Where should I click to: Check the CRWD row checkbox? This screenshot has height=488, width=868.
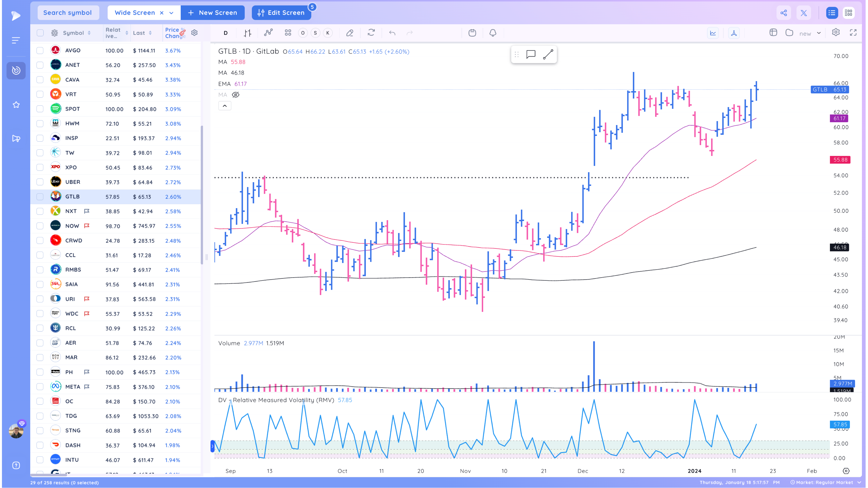coord(40,241)
